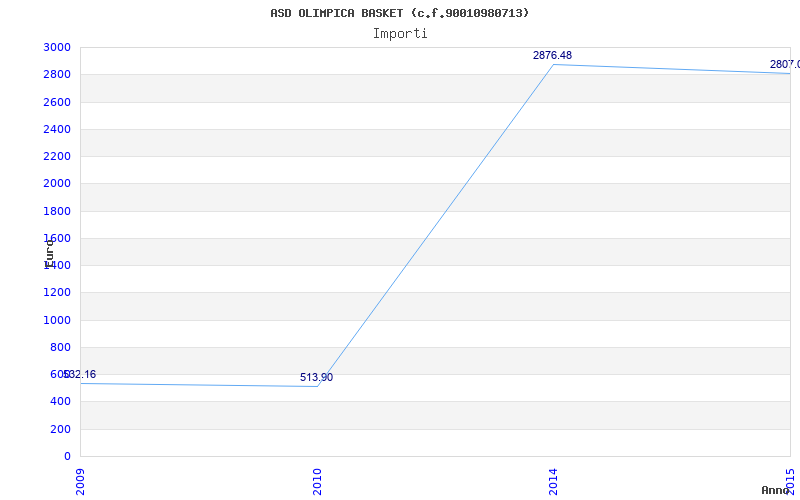The height and width of the screenshot is (500, 800).
Task: Click the y-axis value 2400
Action: coord(57,129)
